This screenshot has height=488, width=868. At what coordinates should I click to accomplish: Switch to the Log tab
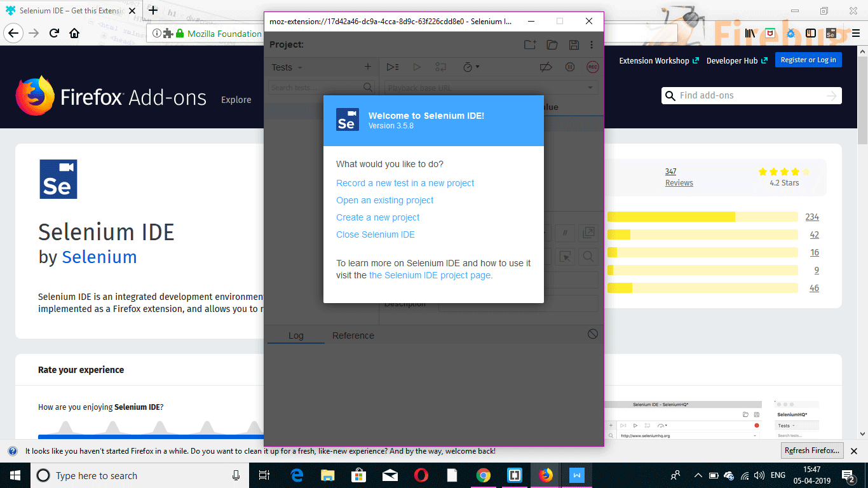(x=296, y=335)
